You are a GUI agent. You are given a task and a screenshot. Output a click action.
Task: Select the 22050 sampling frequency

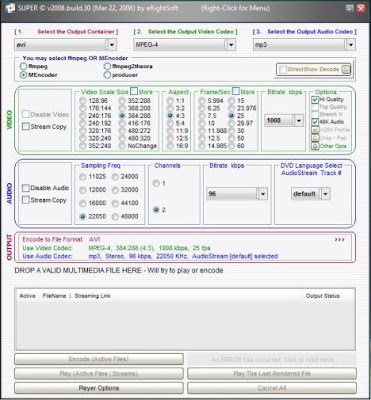[x=83, y=217]
